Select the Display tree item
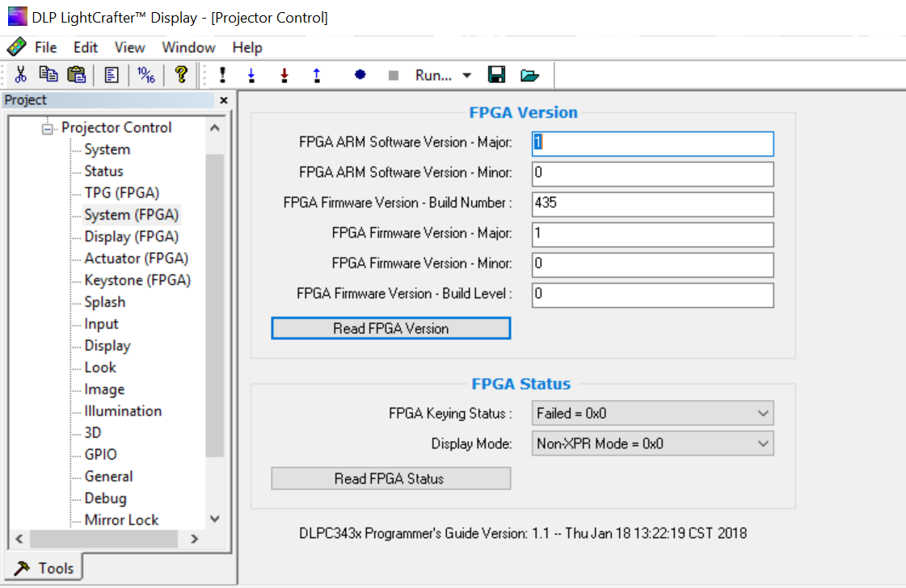 pyautogui.click(x=107, y=346)
